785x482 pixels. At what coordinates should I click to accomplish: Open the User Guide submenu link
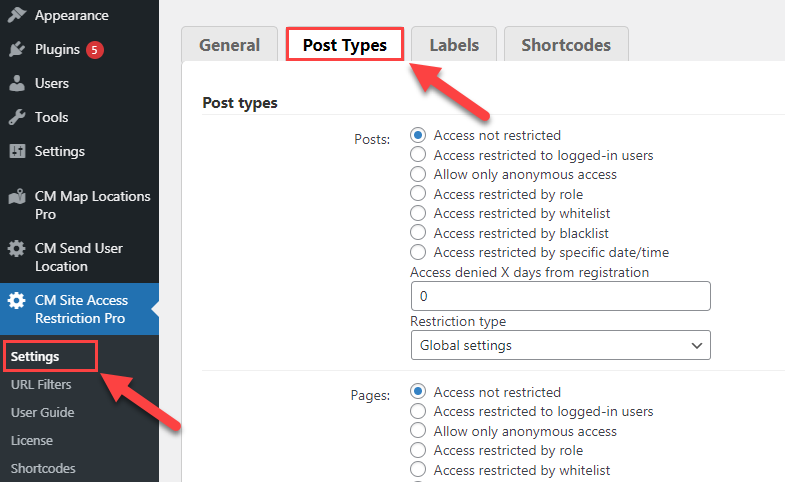(x=43, y=412)
